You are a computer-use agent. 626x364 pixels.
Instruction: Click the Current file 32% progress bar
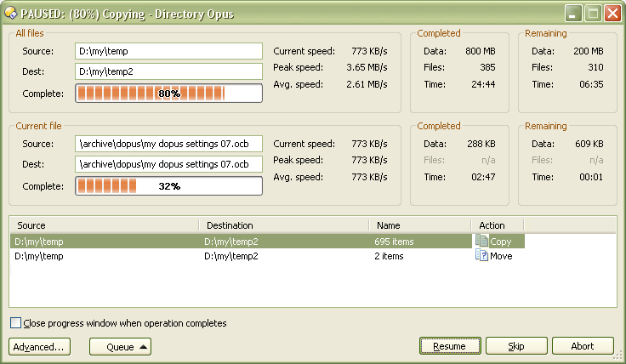click(168, 185)
